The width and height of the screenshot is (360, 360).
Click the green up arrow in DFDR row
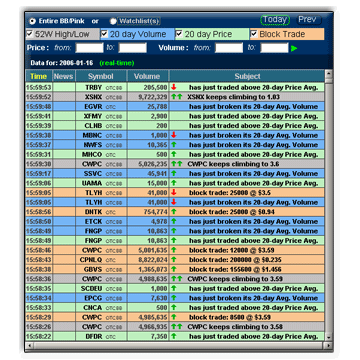(x=173, y=336)
